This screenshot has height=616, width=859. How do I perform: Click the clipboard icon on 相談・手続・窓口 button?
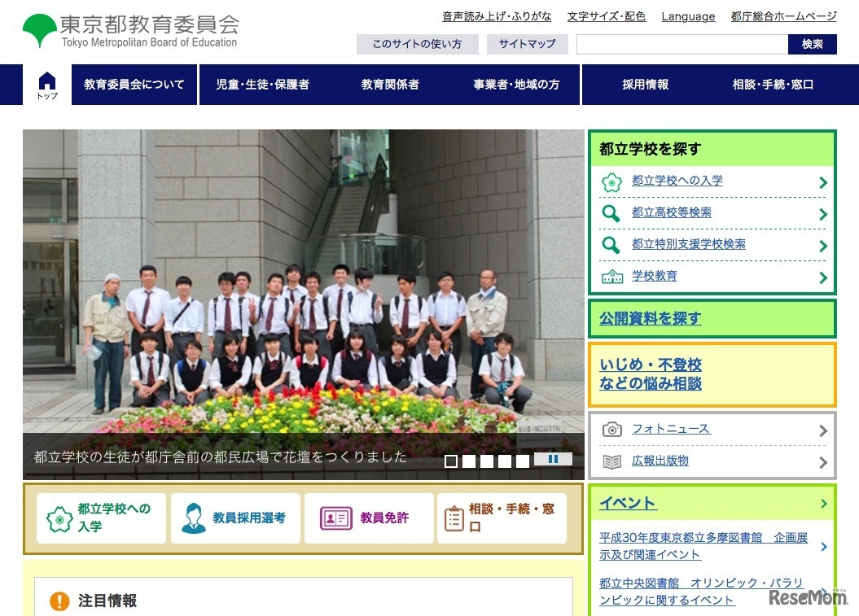click(453, 518)
